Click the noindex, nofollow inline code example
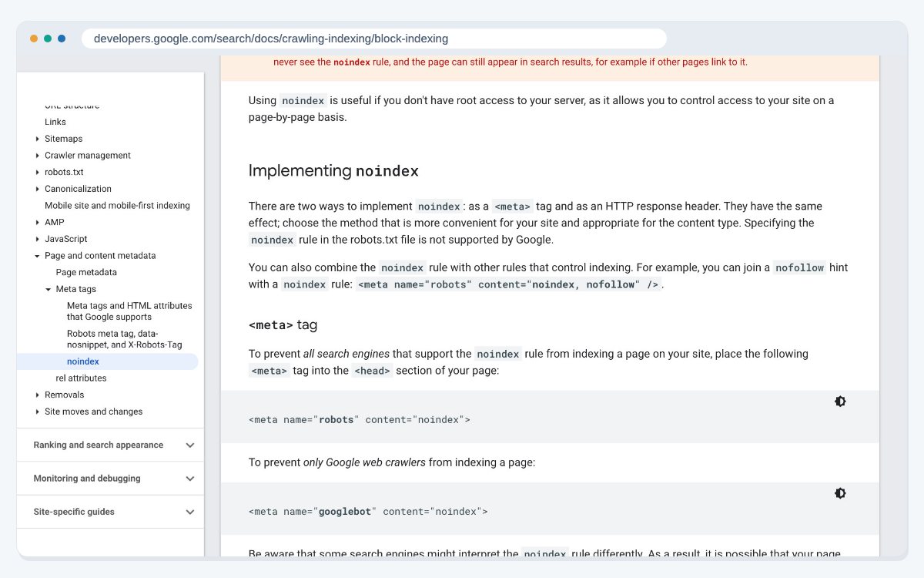 coord(508,284)
